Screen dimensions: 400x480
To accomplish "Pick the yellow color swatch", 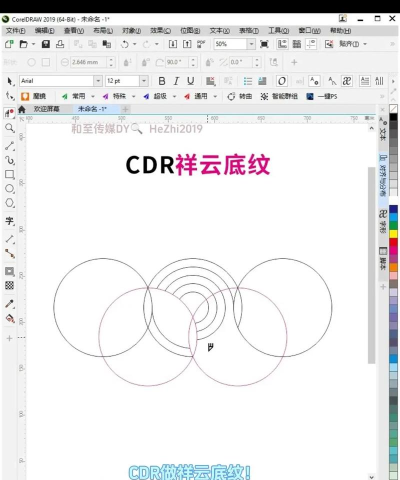I will coord(394,234).
